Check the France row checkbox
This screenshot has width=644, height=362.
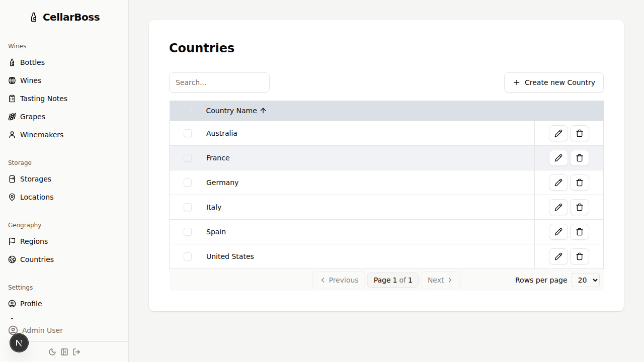coord(188,158)
